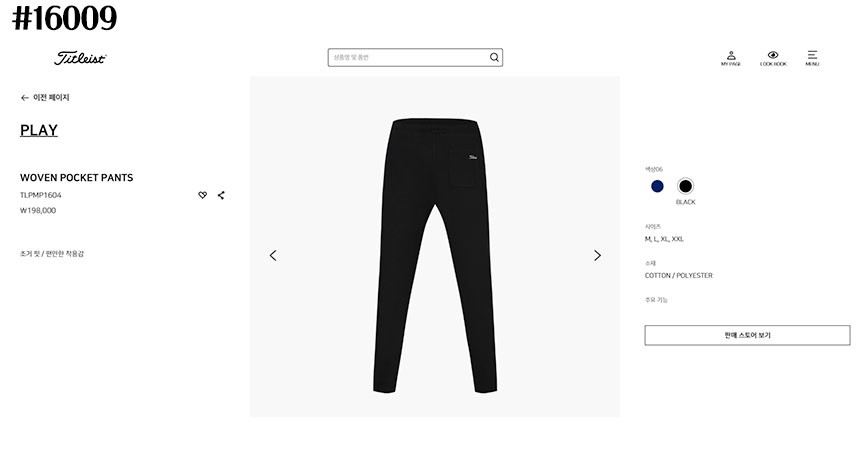Click the COTTON / POLYESTER material text
This screenshot has height=463, width=860.
[678, 275]
